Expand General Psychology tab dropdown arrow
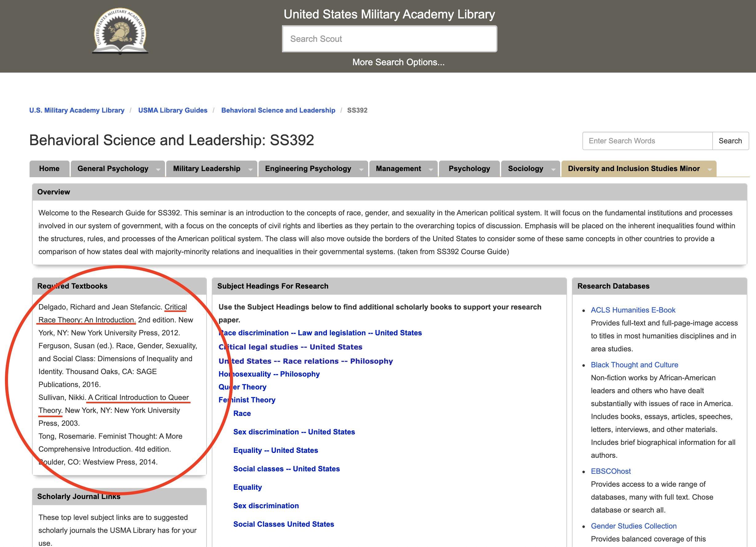This screenshot has width=756, height=547. pos(158,170)
